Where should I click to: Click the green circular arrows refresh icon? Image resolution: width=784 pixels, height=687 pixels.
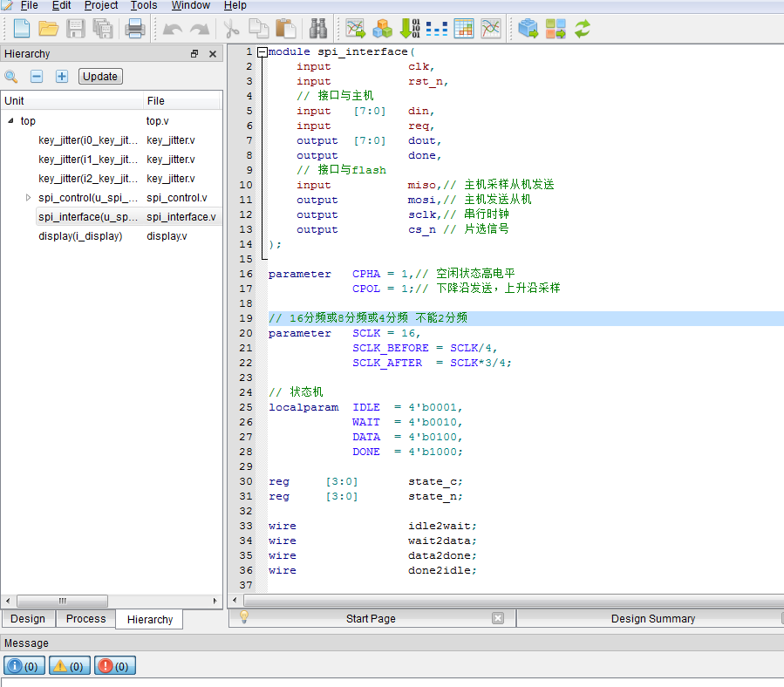tap(582, 29)
